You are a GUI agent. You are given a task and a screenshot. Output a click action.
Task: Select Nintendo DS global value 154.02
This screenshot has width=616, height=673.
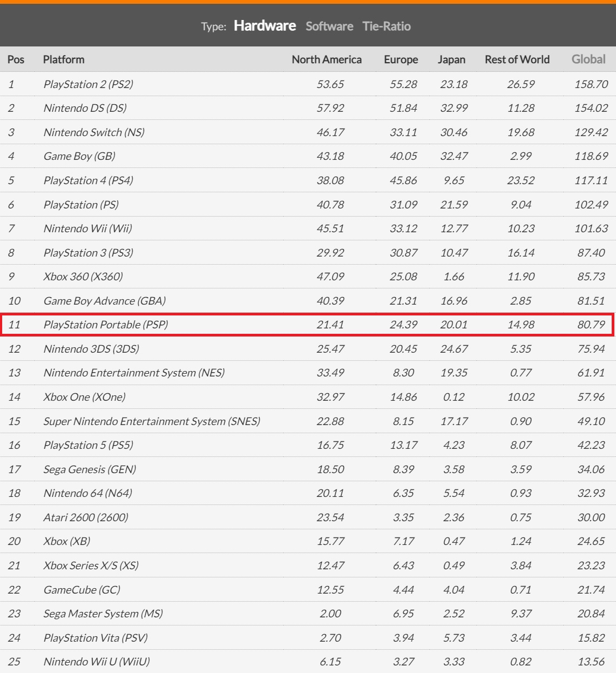pos(591,108)
